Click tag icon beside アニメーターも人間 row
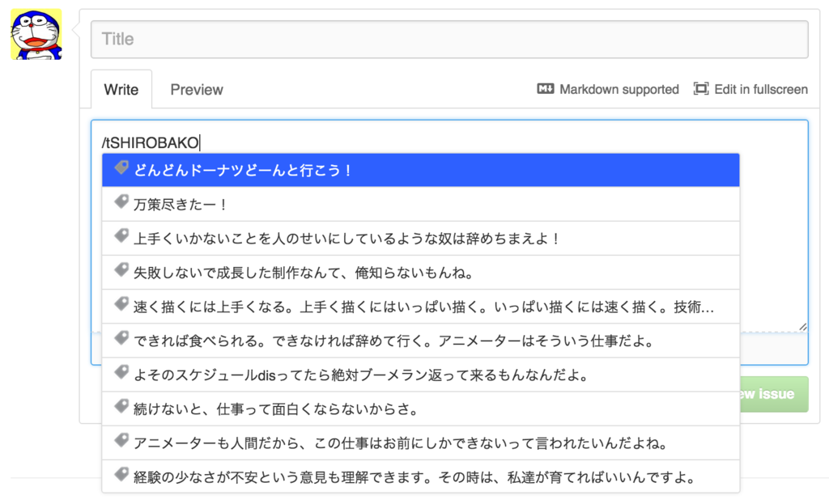829x504 pixels. [x=121, y=441]
